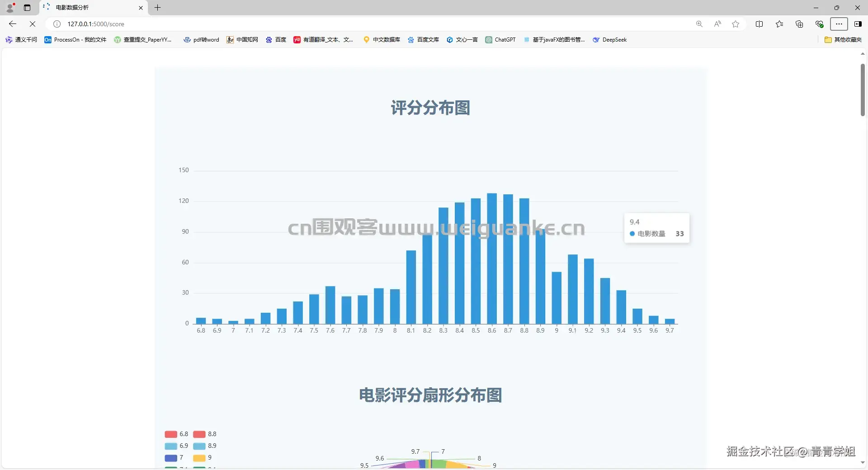
Task: Toggle the Edge sidebar
Action: tap(858, 24)
